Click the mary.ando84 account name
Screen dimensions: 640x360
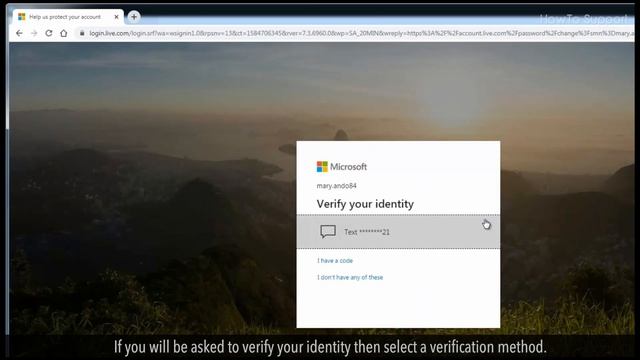pyautogui.click(x=336, y=186)
